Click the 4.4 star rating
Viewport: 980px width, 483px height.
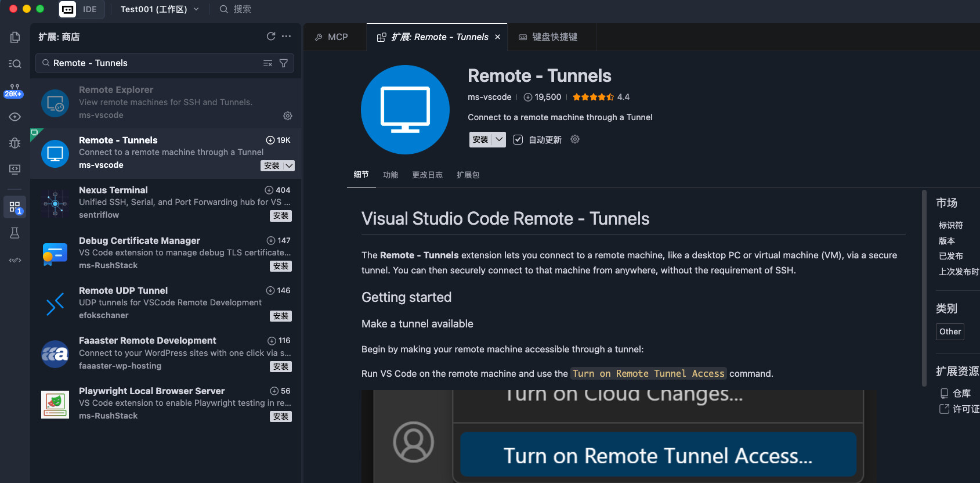pos(601,97)
